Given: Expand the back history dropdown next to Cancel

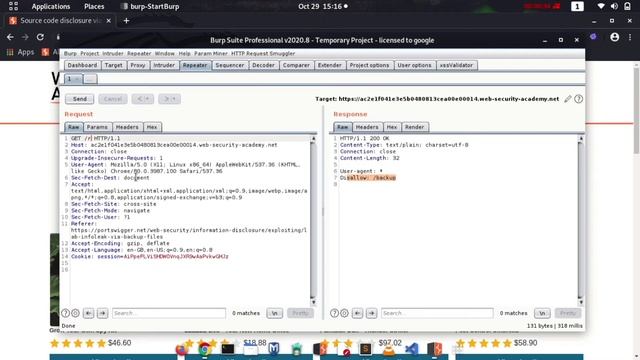Looking at the screenshot, I should coord(143,99).
